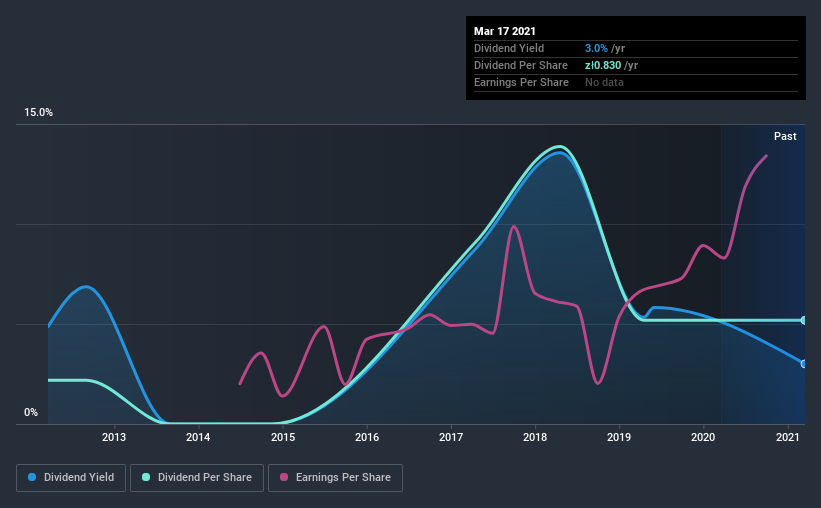Click the Past region label
Viewport: 821px width, 508px height.
point(785,136)
